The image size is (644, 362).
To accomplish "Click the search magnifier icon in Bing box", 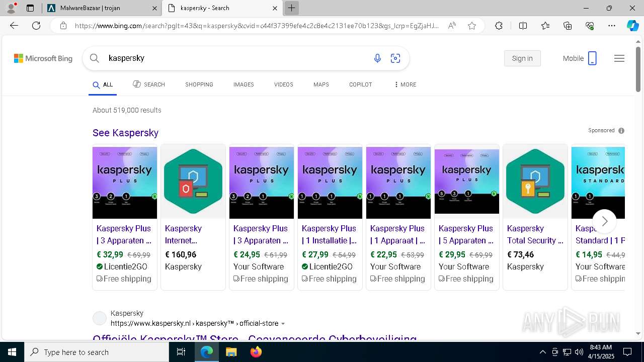I will pyautogui.click(x=94, y=58).
